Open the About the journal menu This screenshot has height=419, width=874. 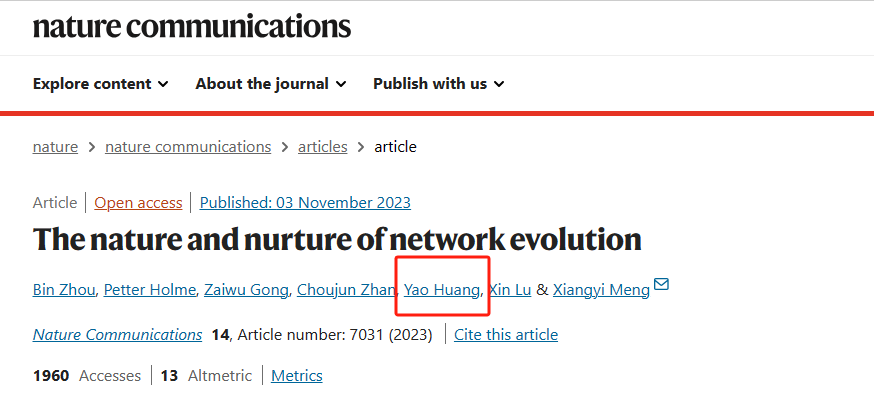271,84
